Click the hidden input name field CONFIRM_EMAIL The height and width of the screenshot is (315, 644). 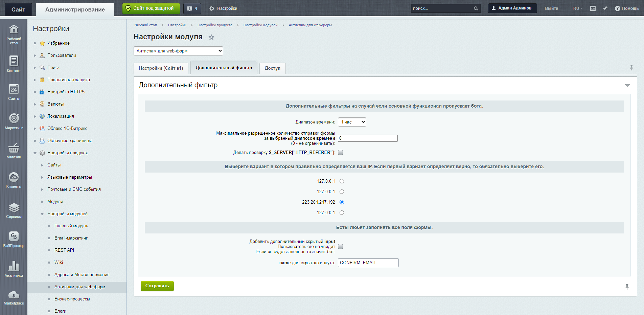[x=368, y=263]
